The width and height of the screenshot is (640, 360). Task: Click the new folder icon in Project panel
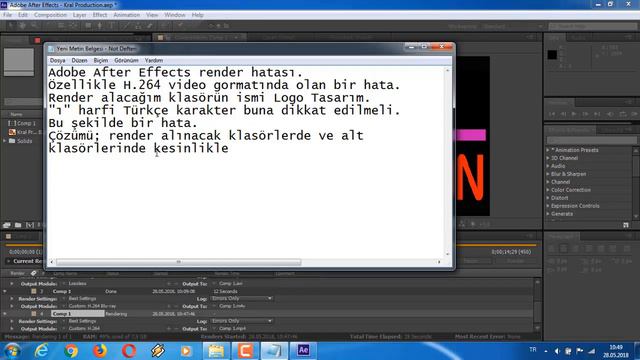pyautogui.click(x=18, y=225)
